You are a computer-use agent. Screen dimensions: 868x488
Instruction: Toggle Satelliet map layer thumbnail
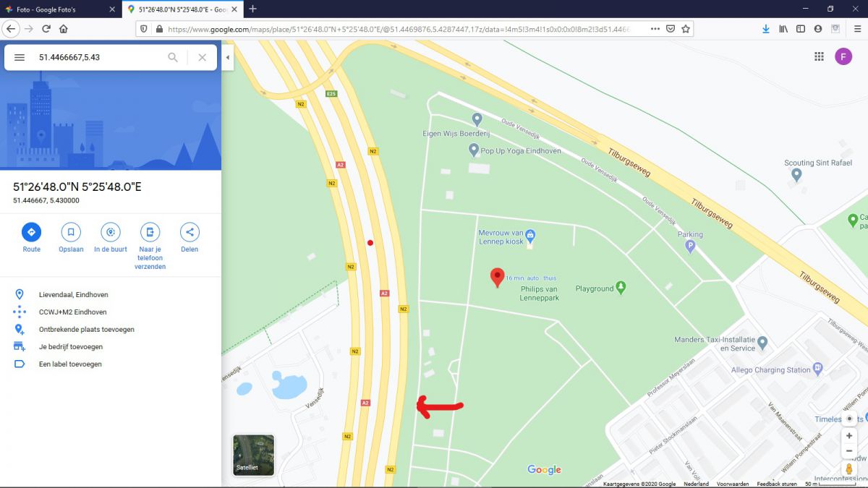253,455
